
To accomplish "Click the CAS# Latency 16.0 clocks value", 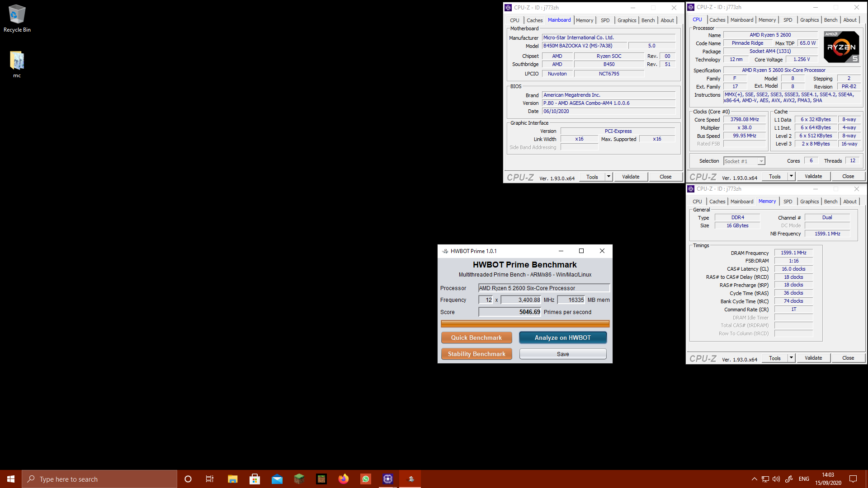I will pos(793,269).
